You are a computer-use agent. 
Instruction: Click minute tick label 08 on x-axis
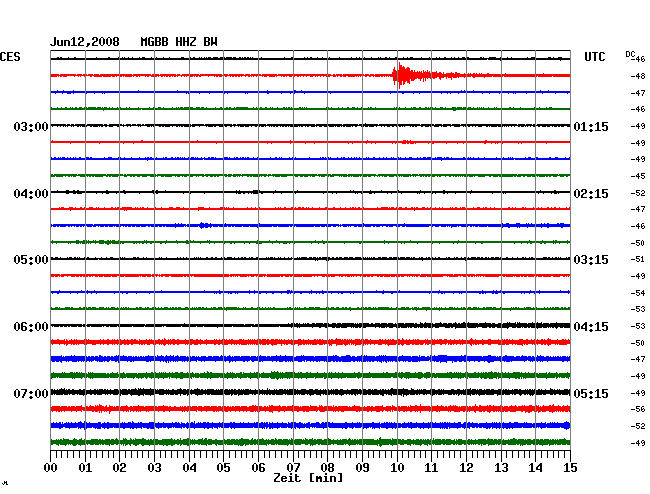pos(327,467)
